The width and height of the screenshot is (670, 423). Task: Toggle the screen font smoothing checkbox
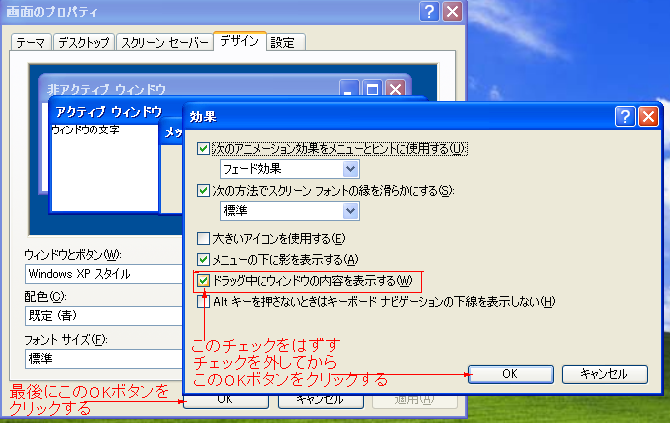click(x=205, y=191)
